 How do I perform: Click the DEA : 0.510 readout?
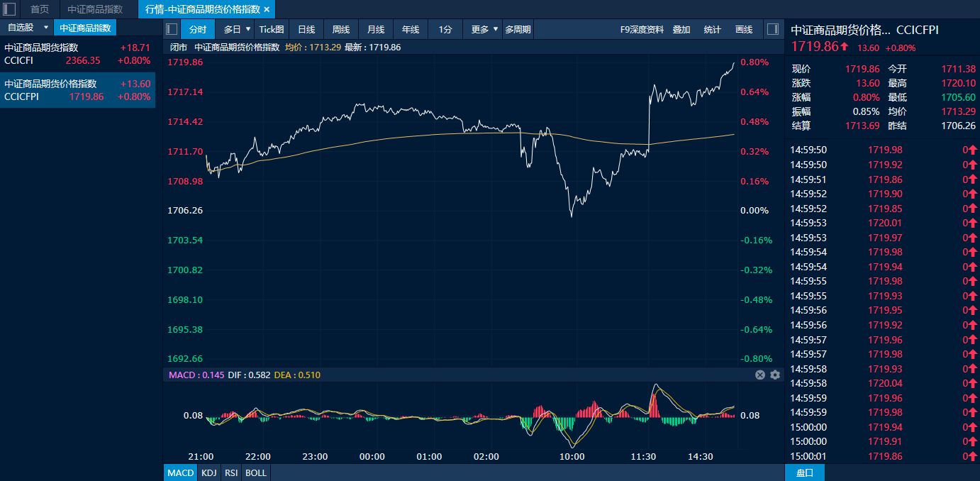(297, 375)
